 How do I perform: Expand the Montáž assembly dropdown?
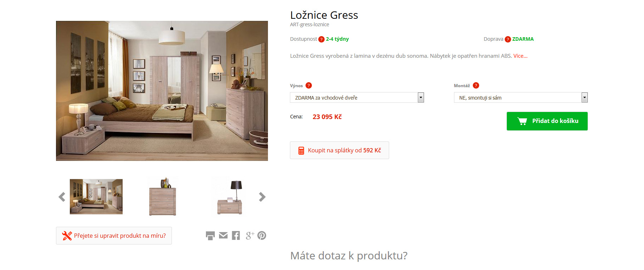[x=521, y=97]
